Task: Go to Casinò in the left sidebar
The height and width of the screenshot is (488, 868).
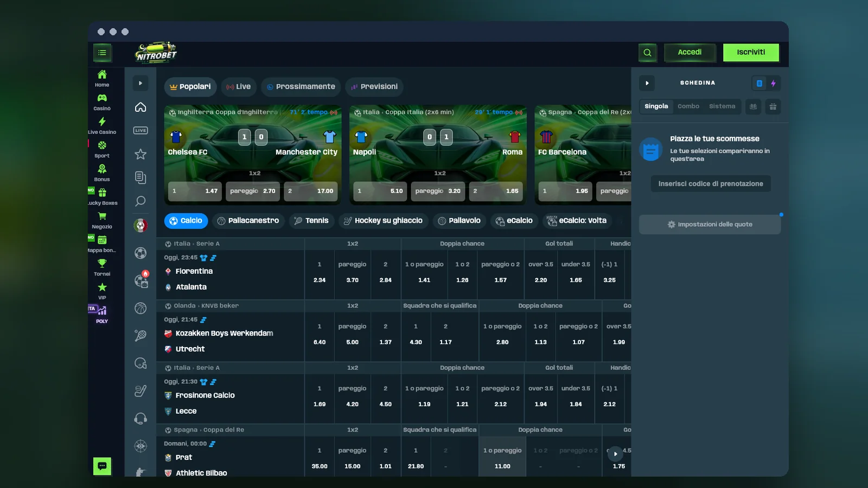Action: click(x=102, y=102)
